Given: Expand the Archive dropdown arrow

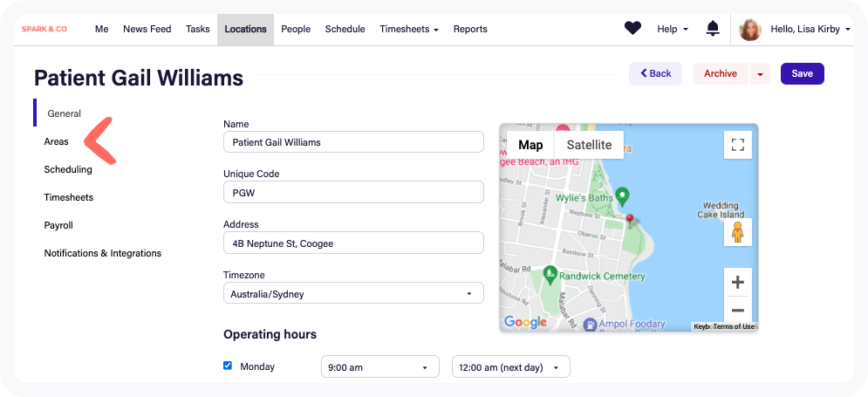Looking at the screenshot, I should [760, 74].
